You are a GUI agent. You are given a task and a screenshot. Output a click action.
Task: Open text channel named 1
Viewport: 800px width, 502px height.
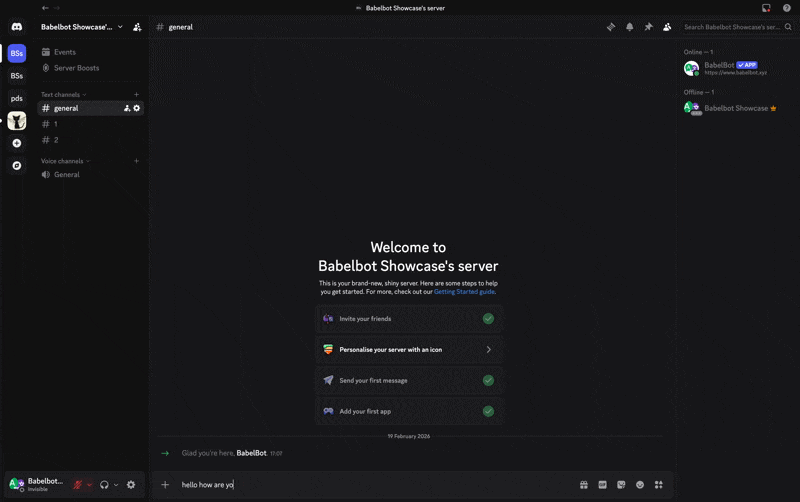[x=90, y=124]
